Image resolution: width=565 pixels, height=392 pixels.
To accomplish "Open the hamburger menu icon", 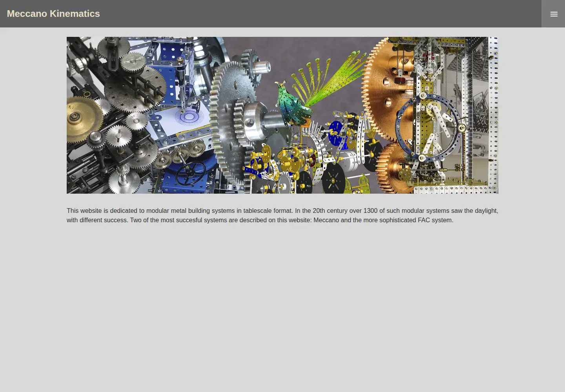I will (554, 14).
